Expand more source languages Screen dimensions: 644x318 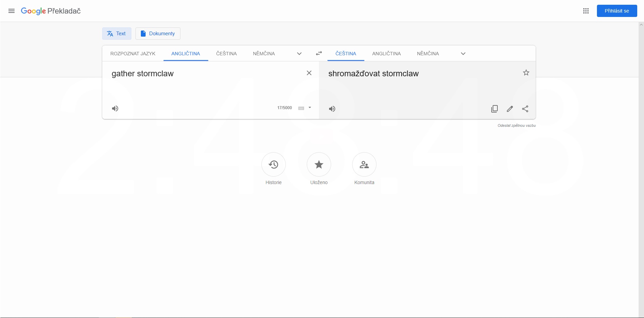299,54
